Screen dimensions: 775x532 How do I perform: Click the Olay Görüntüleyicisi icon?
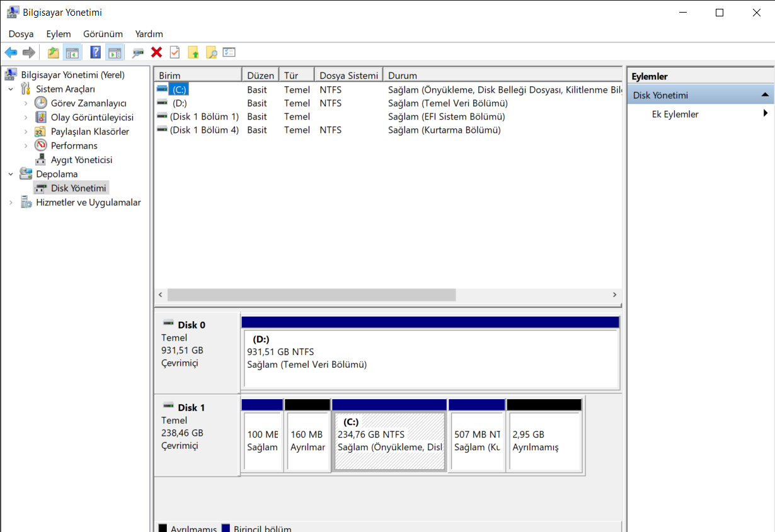tap(41, 117)
